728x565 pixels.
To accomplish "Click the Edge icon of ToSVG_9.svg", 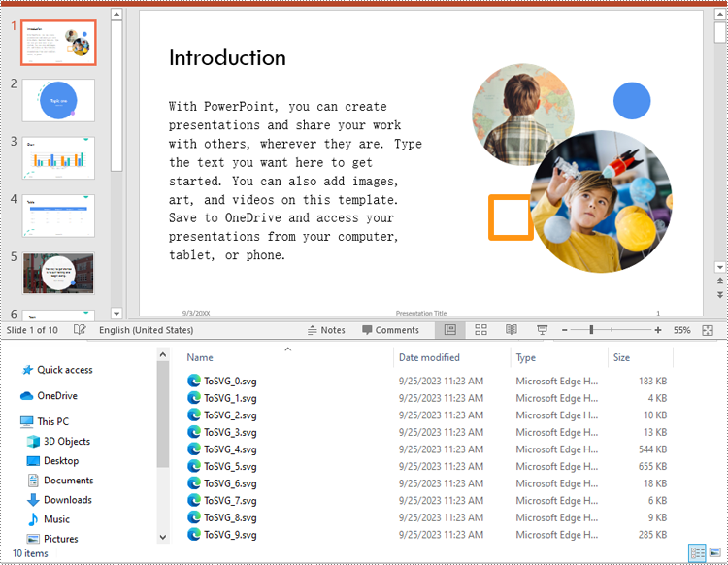I will click(x=193, y=534).
